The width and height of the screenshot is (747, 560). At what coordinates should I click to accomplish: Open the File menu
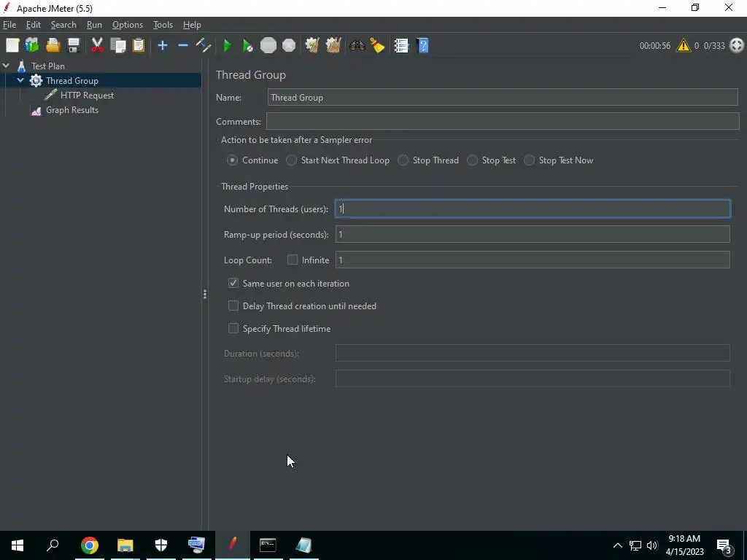click(9, 25)
